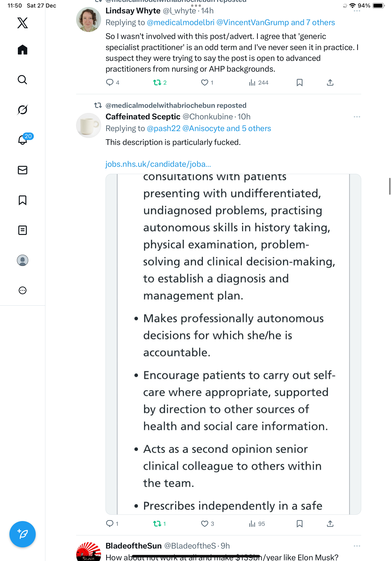392x561 pixels.
Task: Open Notifications bell with 20 badge
Action: tap(23, 140)
